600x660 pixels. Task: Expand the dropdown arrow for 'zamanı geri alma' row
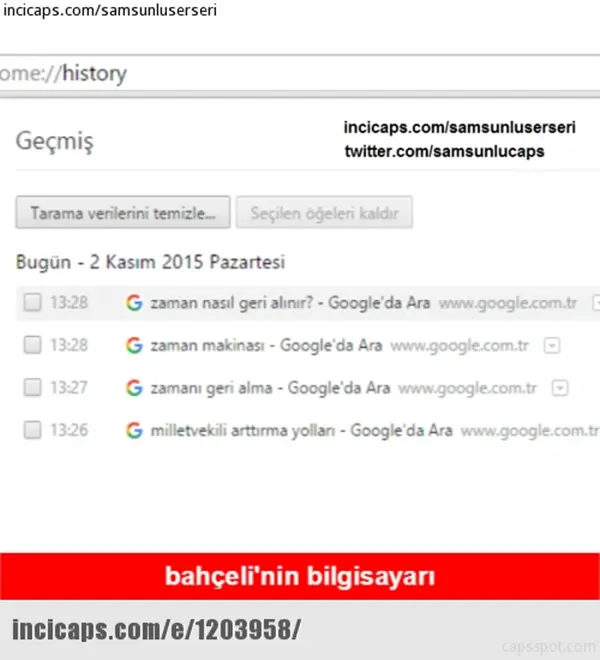point(560,389)
